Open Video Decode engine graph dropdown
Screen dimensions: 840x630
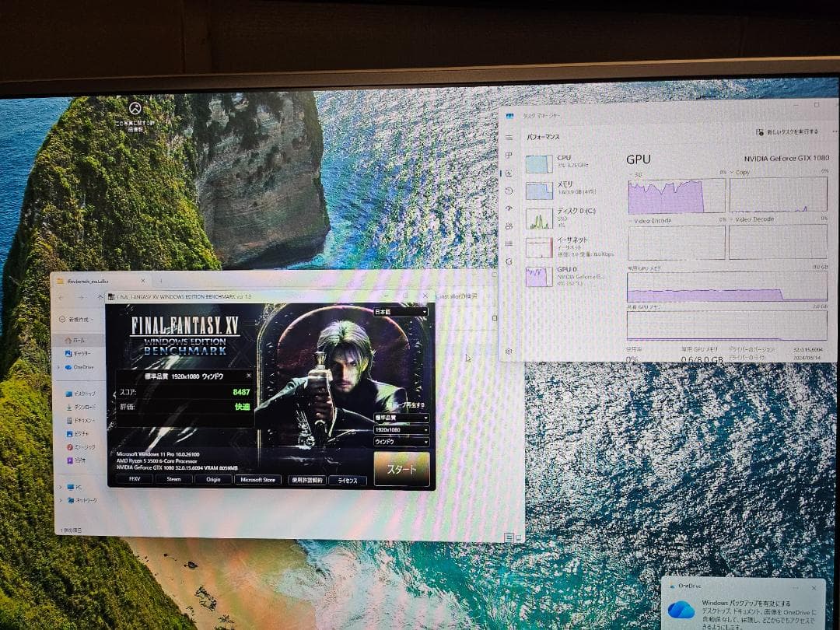point(751,219)
